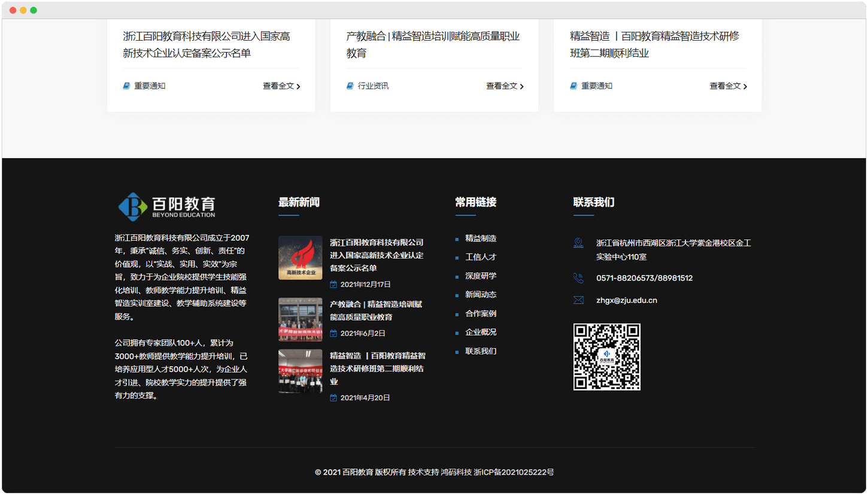Viewport: 868px width, 495px height.
Task: Click the 重要通知 tag on the first card
Action: pos(150,86)
